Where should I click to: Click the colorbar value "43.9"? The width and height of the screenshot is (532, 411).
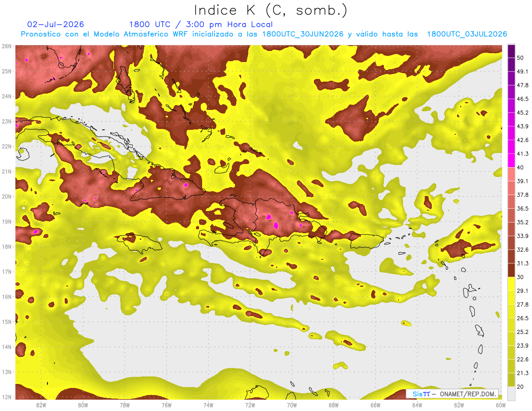tap(523, 126)
